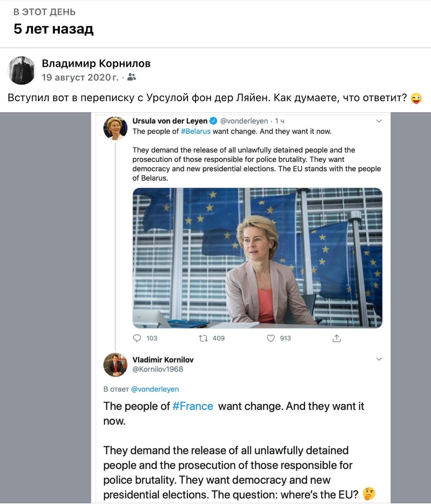Open the post date 19 август 2020
The height and width of the screenshot is (504, 431).
(x=80, y=77)
